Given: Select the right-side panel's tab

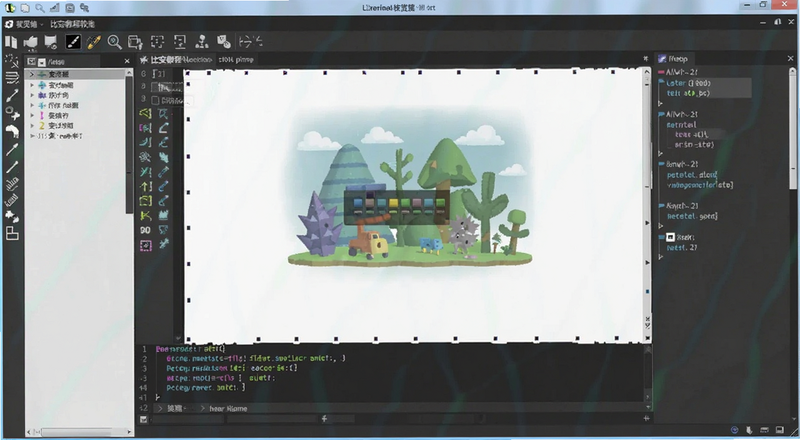Looking at the screenshot, I should tap(673, 59).
